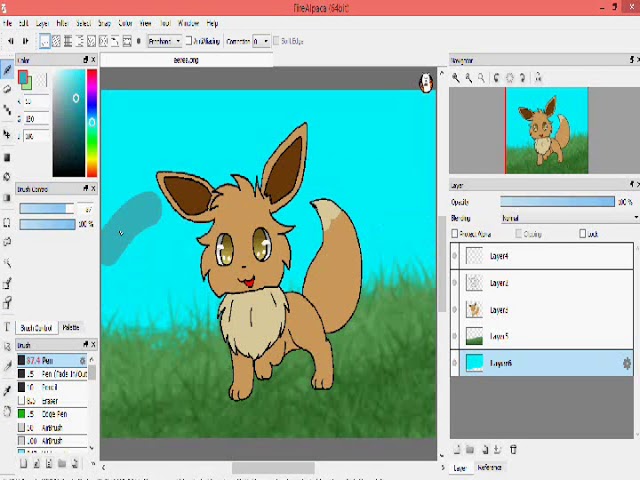
Task: Click the duplicate layer icon
Action: point(484,450)
